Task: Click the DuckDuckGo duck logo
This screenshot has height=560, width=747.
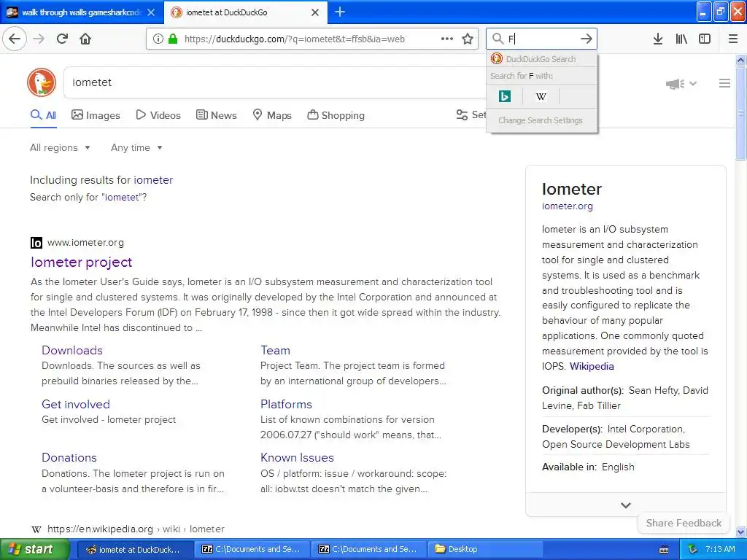Action: coord(42,82)
